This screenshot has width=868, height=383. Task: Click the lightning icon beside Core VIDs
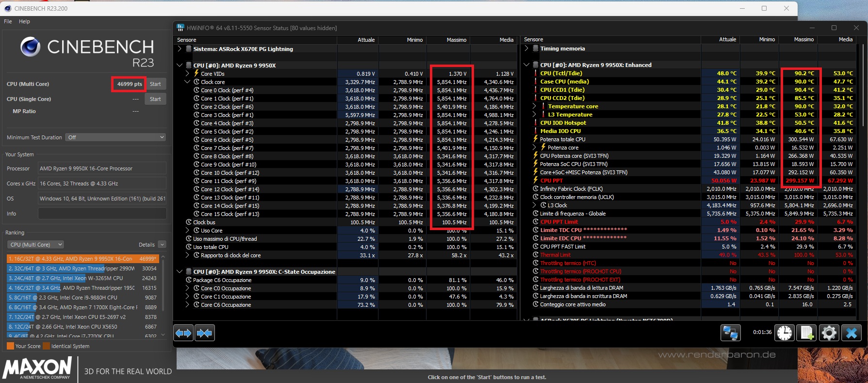[x=197, y=74]
